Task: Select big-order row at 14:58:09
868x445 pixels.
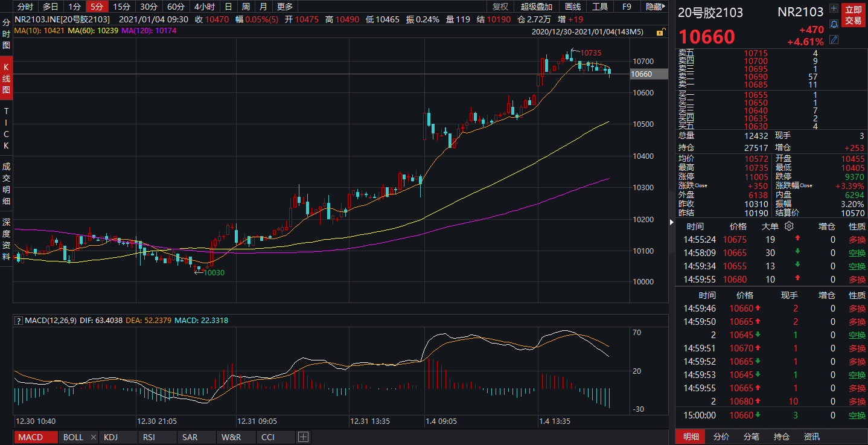Action: tap(771, 253)
